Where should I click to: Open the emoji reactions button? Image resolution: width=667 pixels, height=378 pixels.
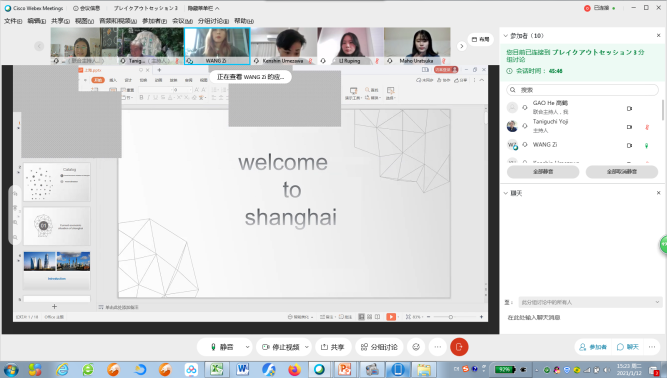[416, 347]
